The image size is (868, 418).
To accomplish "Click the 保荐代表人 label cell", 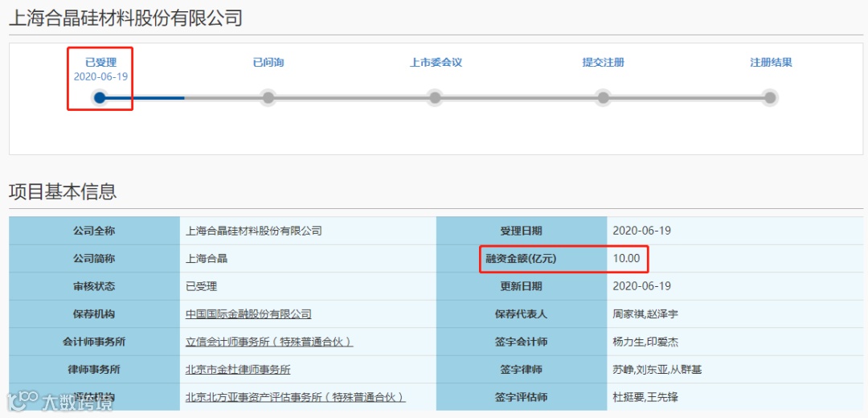I will (522, 314).
